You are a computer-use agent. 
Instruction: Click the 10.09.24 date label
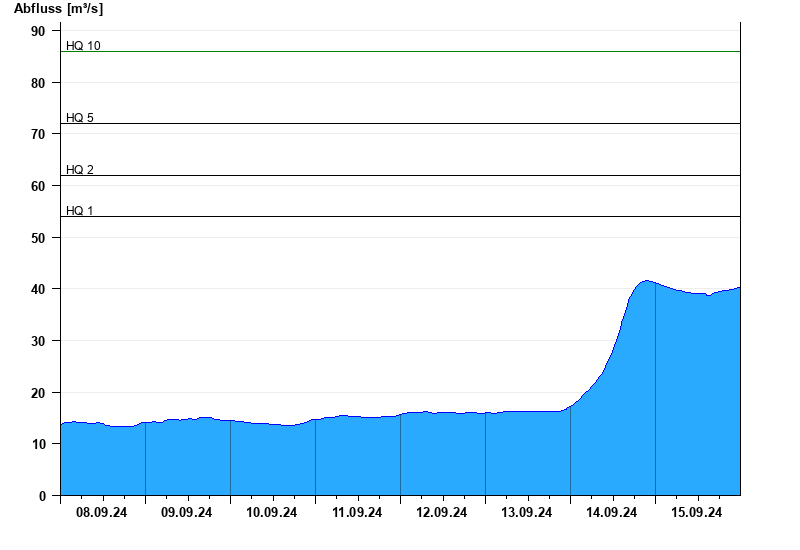272,513
